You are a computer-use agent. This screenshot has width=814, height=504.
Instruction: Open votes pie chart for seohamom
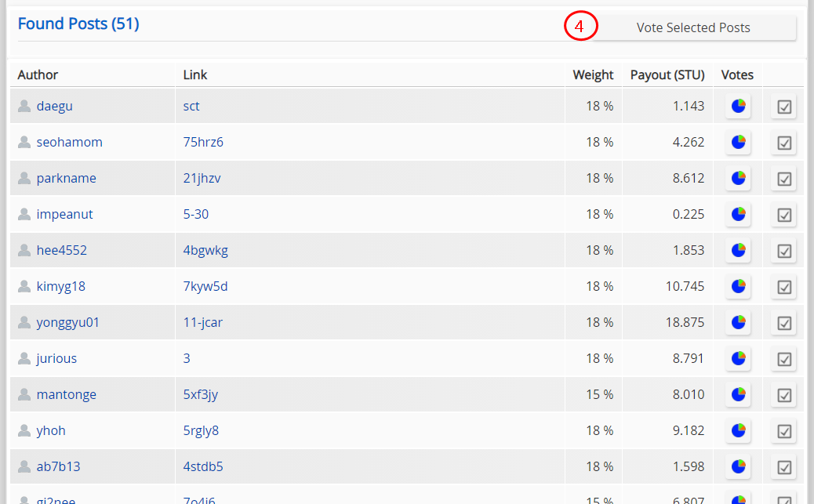click(738, 142)
